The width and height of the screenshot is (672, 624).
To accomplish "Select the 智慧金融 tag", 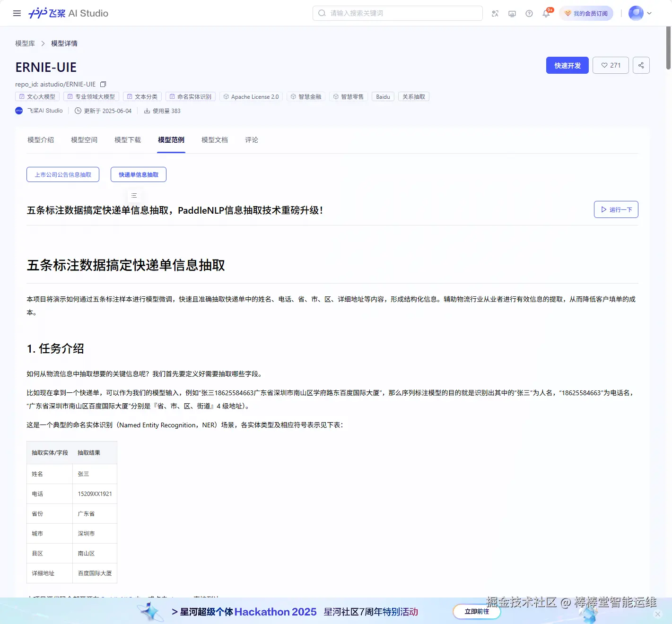I will coord(306,96).
